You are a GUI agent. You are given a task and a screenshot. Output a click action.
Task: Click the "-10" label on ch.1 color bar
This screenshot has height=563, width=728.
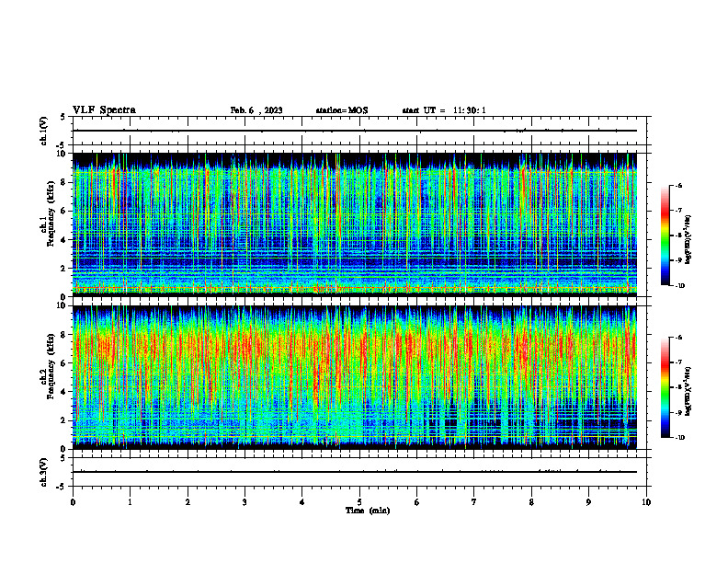pyautogui.click(x=679, y=286)
